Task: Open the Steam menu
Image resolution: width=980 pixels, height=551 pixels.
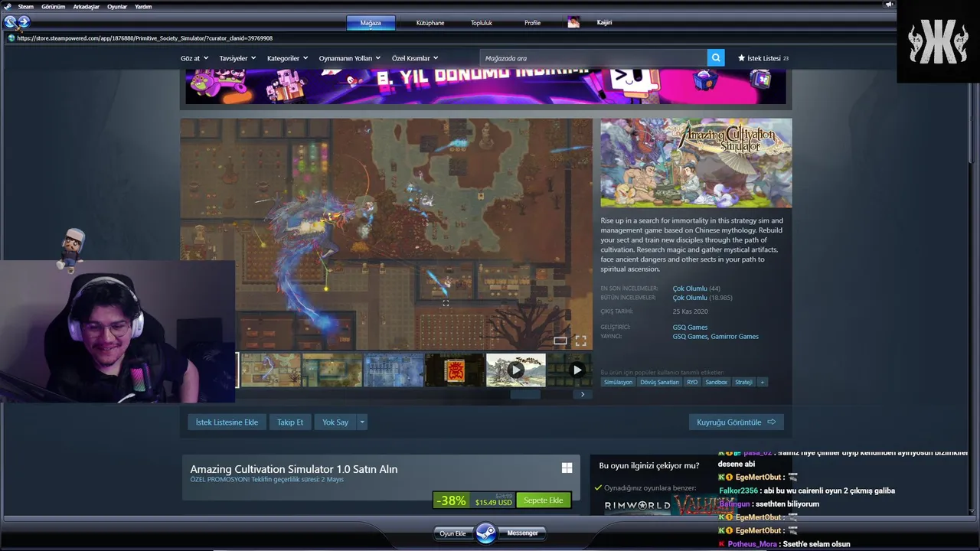Action: [26, 6]
